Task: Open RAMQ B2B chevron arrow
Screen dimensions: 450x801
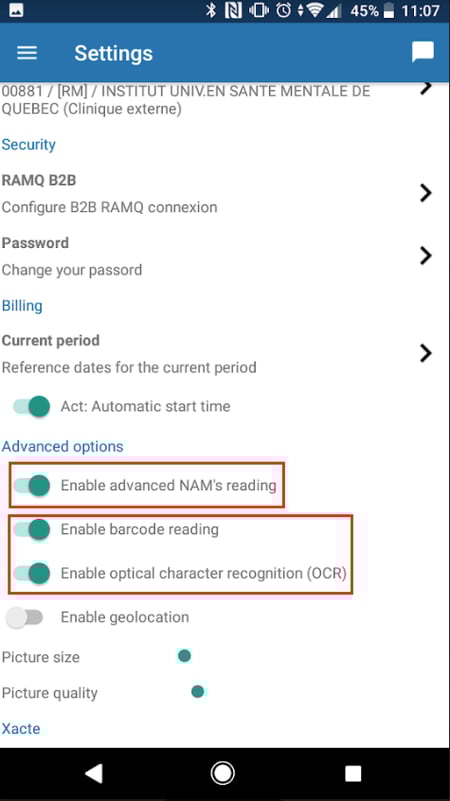Action: point(425,193)
